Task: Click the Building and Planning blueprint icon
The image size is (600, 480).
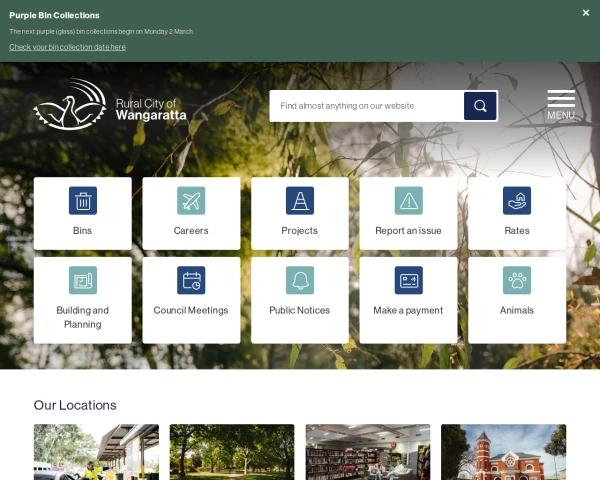Action: click(x=83, y=281)
